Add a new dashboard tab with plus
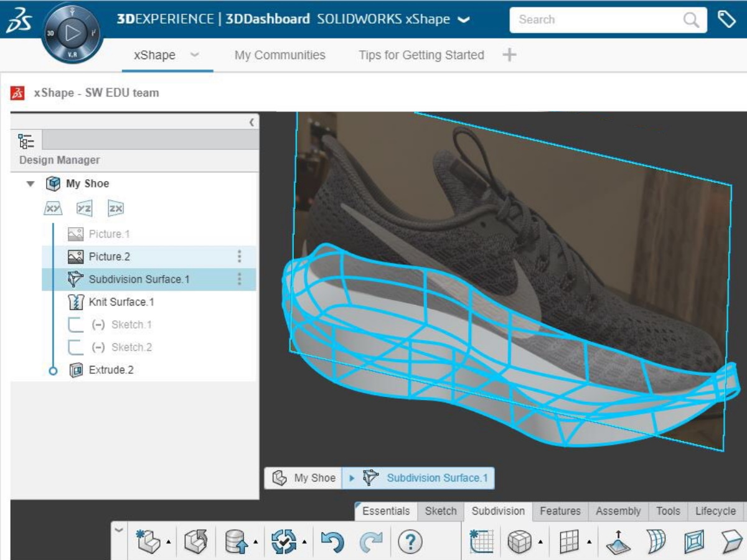Image resolution: width=747 pixels, height=560 pixels. click(509, 55)
